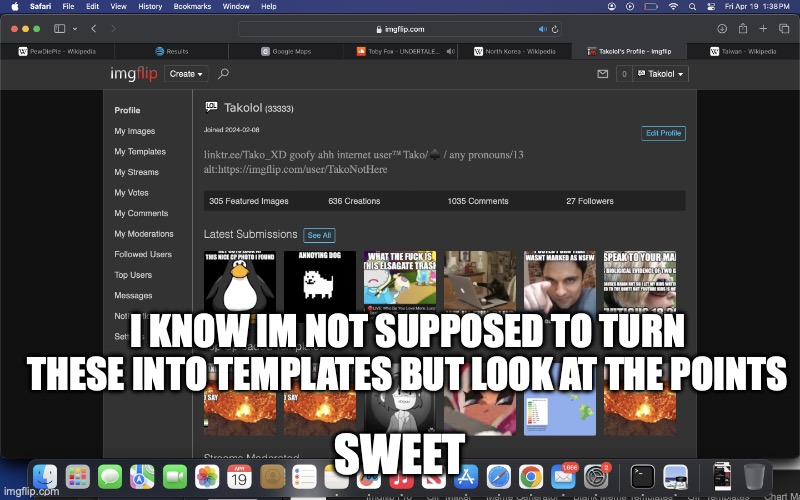The image size is (800, 500).
Task: Open the sidebar tab group dropdown arrow
Action: 75,29
